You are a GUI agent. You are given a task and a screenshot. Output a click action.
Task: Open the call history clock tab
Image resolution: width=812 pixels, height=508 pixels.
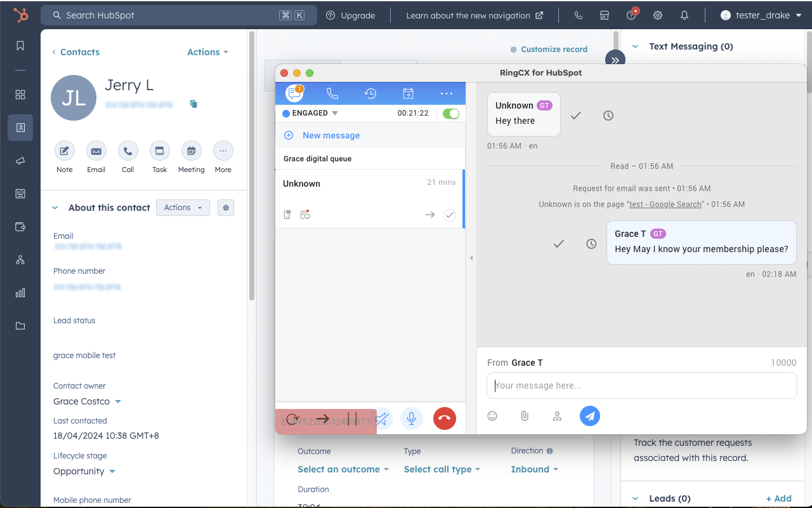click(370, 93)
